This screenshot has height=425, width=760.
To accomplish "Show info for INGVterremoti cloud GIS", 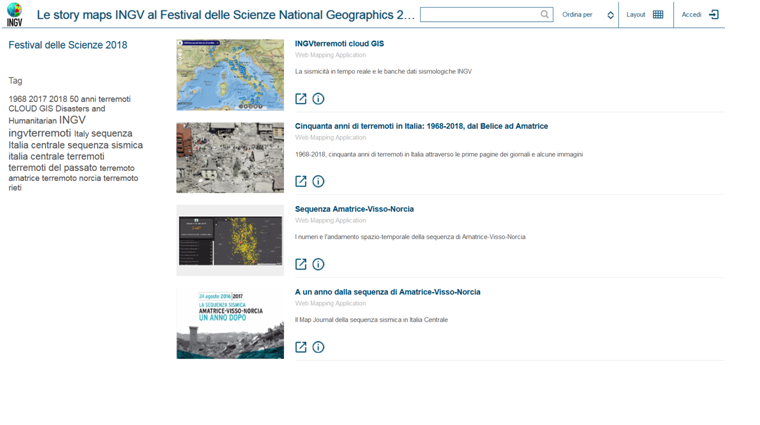I will click(318, 98).
